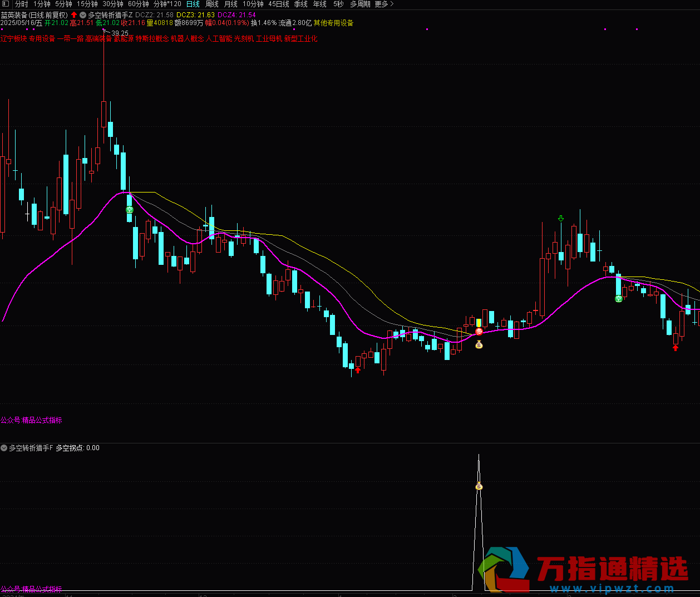Image resolution: width=700 pixels, height=597 pixels.
Task: Select the 45日线 period tab
Action: (279, 4)
